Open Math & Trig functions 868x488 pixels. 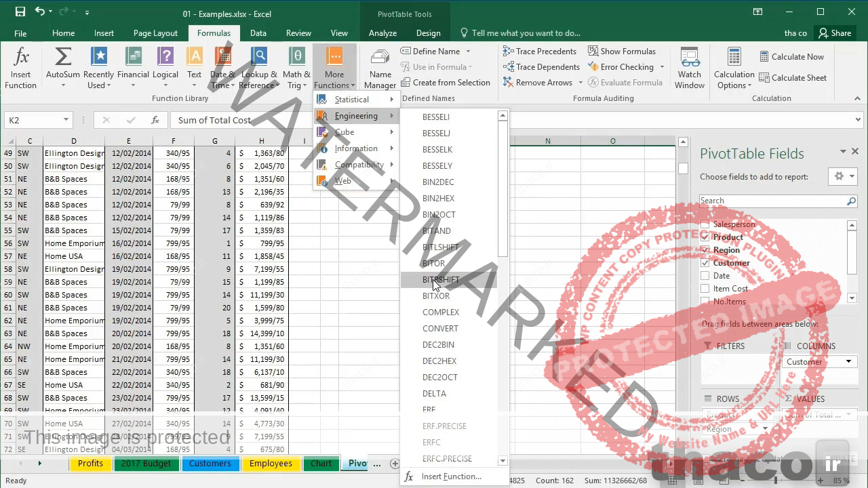point(296,68)
